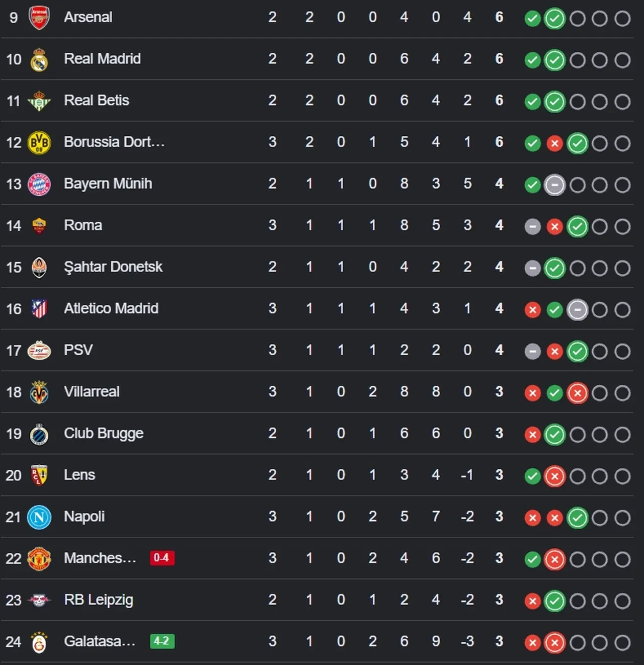Click the Arsenal club crest

(39, 18)
